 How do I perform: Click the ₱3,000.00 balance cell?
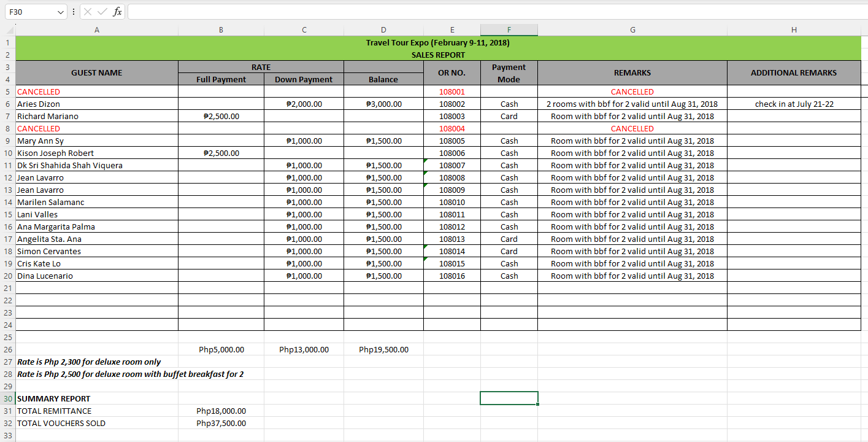pos(383,104)
